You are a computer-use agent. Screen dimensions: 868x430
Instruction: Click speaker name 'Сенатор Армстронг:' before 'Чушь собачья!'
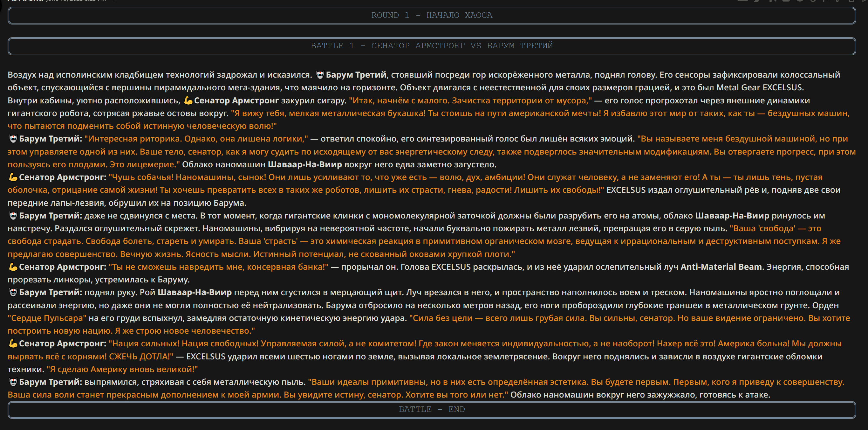tap(63, 177)
